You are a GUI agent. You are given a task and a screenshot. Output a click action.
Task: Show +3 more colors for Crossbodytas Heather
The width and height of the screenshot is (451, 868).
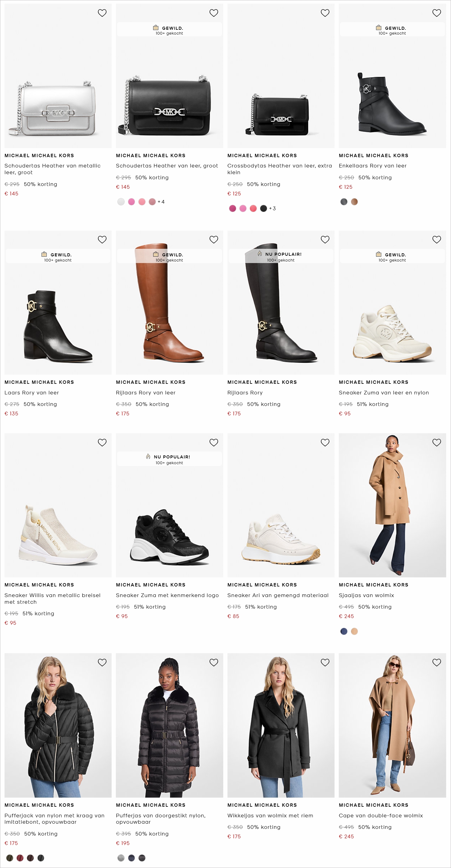click(272, 208)
